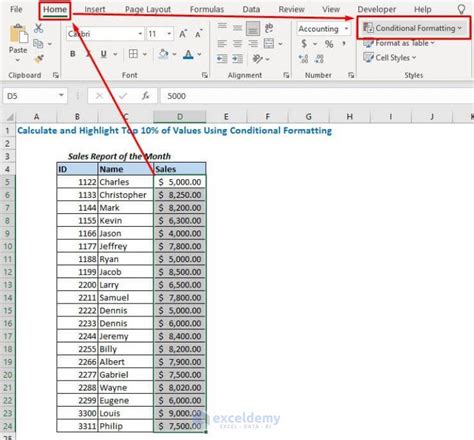Select column D header
Viewport: 474px width, 440px height.
[x=180, y=117]
